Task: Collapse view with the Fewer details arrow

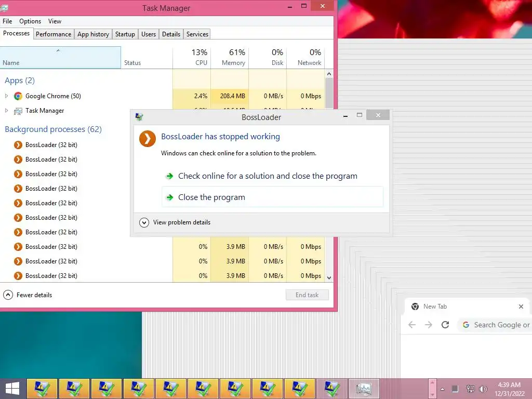Action: tap(8, 295)
